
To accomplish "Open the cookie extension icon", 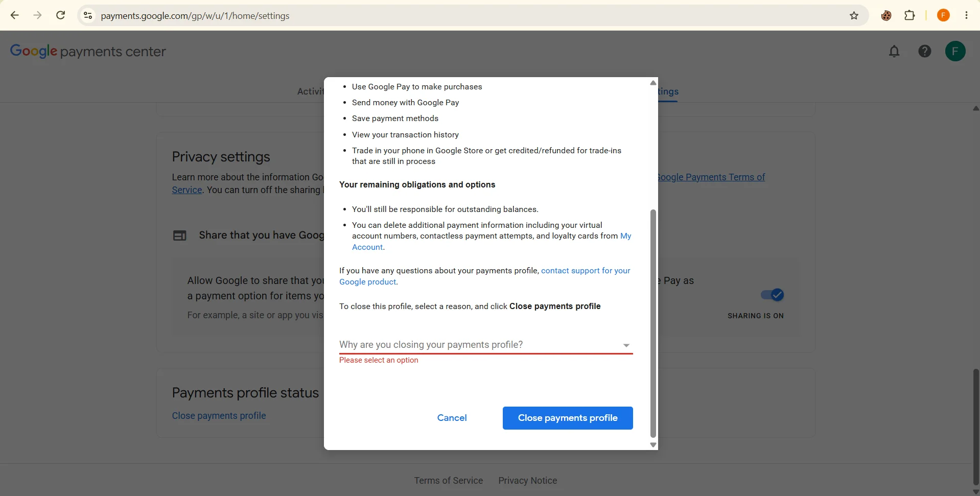I will 886,15.
